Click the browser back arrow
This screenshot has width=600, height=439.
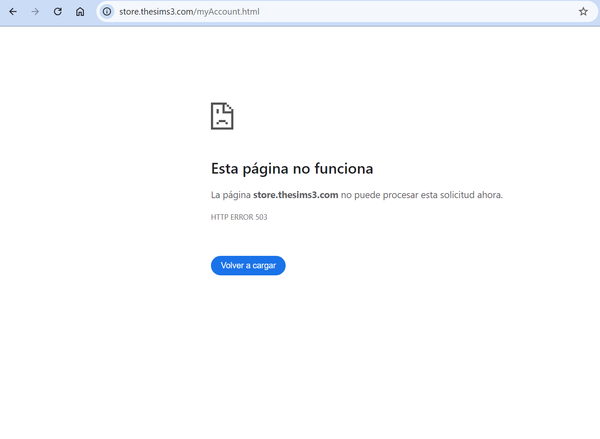coord(12,12)
